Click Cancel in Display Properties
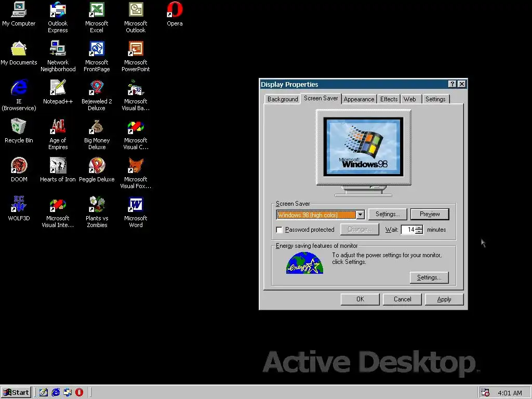Image resolution: width=532 pixels, height=399 pixels. (x=402, y=299)
